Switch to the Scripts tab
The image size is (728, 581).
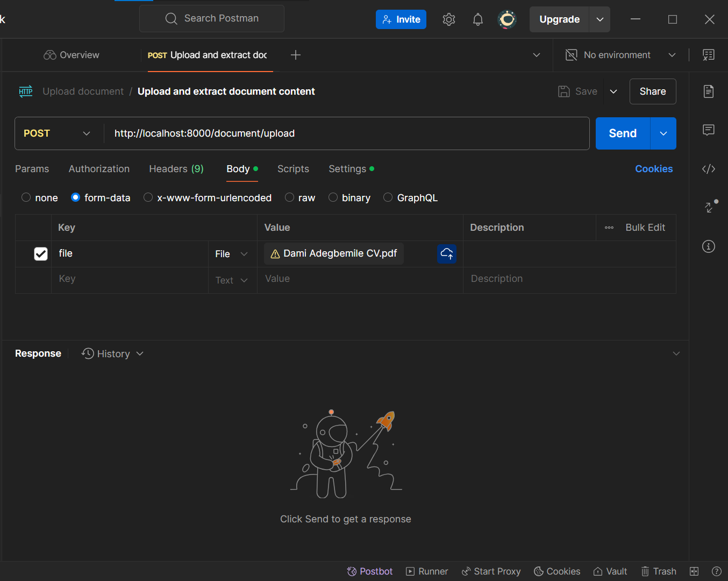point(293,169)
